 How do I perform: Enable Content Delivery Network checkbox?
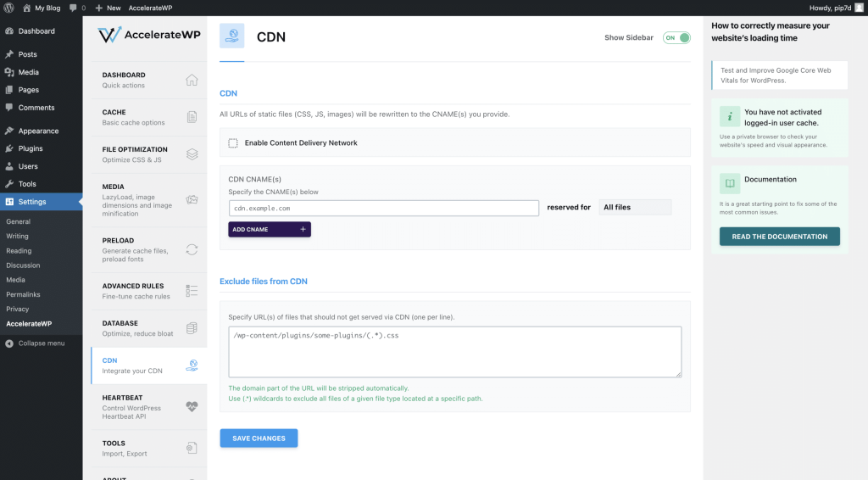click(x=233, y=142)
